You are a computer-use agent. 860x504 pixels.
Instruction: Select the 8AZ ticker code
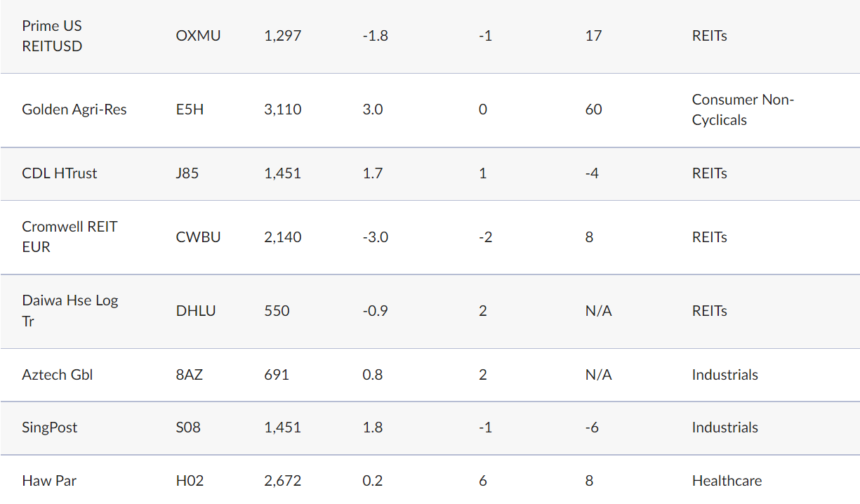(x=190, y=375)
